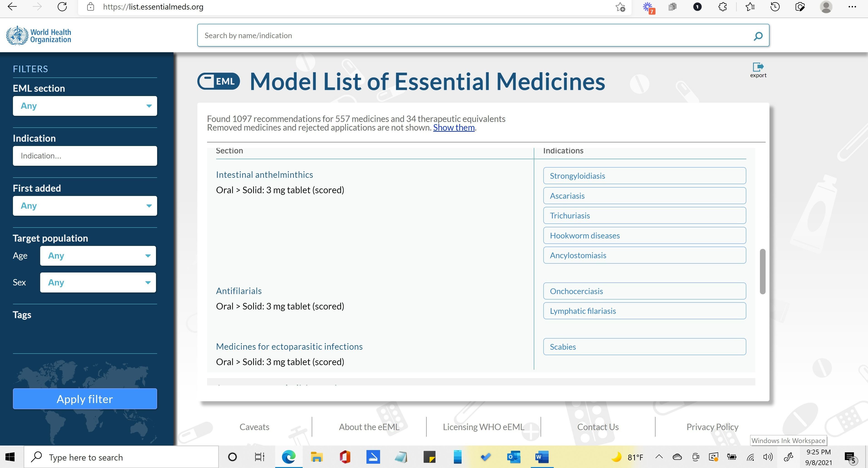Viewport: 868px width, 468px height.
Task: Open Microsoft Word from taskbar
Action: click(x=542, y=457)
